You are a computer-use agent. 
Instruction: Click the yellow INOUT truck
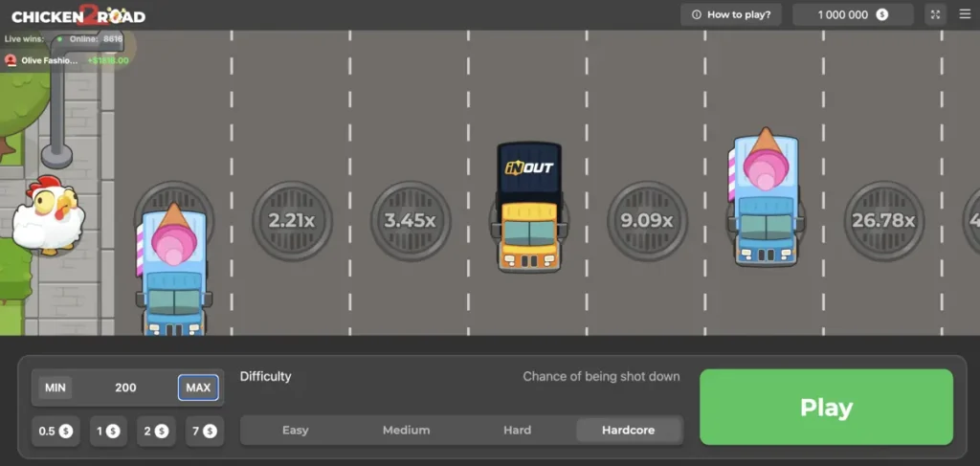tap(528, 209)
